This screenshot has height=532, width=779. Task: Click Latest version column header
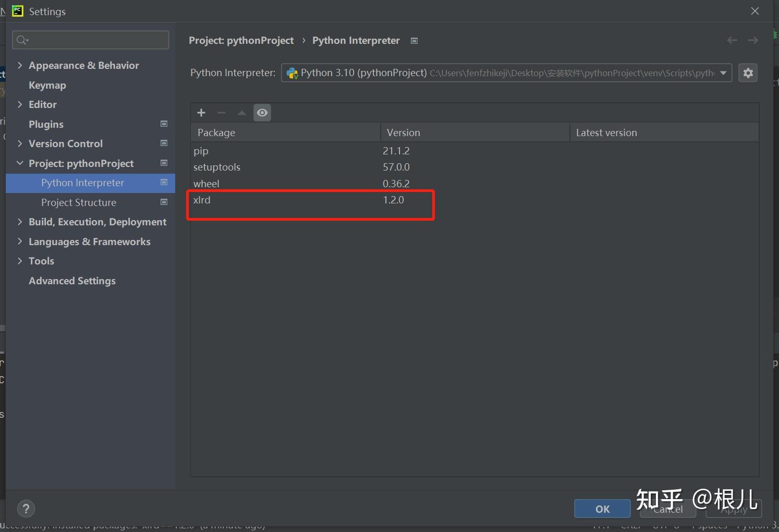pyautogui.click(x=664, y=132)
